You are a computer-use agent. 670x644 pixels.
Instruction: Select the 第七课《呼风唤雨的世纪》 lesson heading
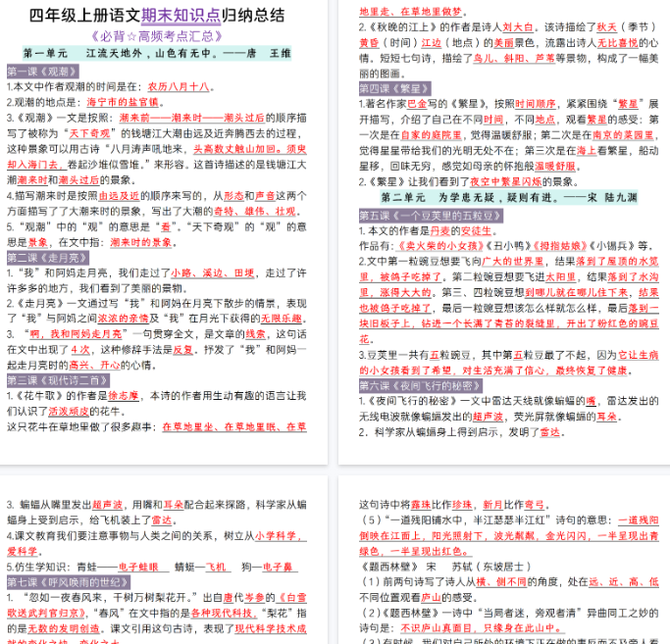[x=69, y=582]
